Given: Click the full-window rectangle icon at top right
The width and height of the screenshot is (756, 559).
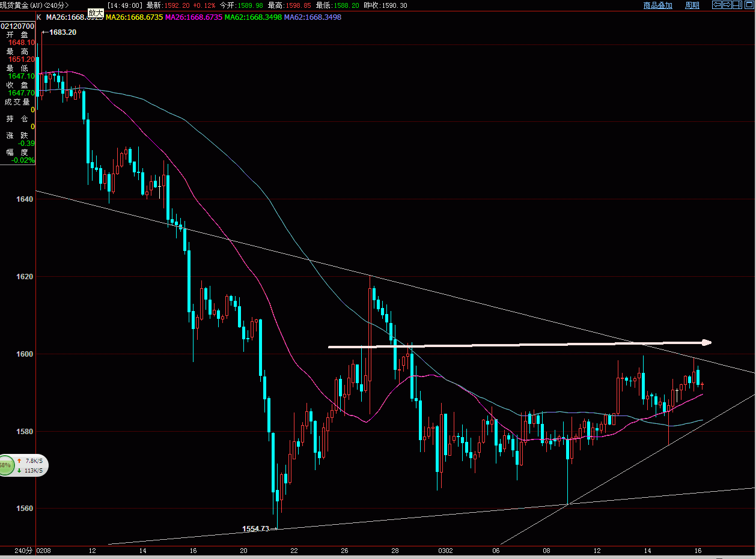Looking at the screenshot, I should pyautogui.click(x=749, y=5).
